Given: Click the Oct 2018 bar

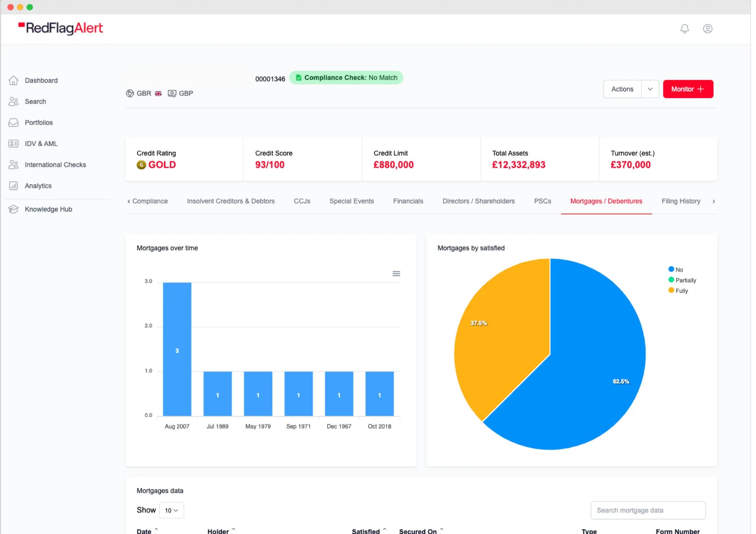Looking at the screenshot, I should 380,394.
